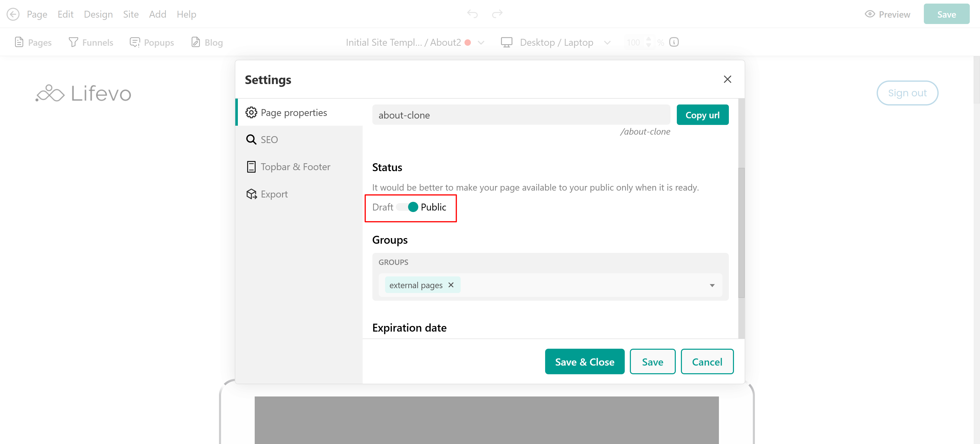Click the settings dialog vertical scrollbar
The width and height of the screenshot is (980, 444).
point(741,232)
